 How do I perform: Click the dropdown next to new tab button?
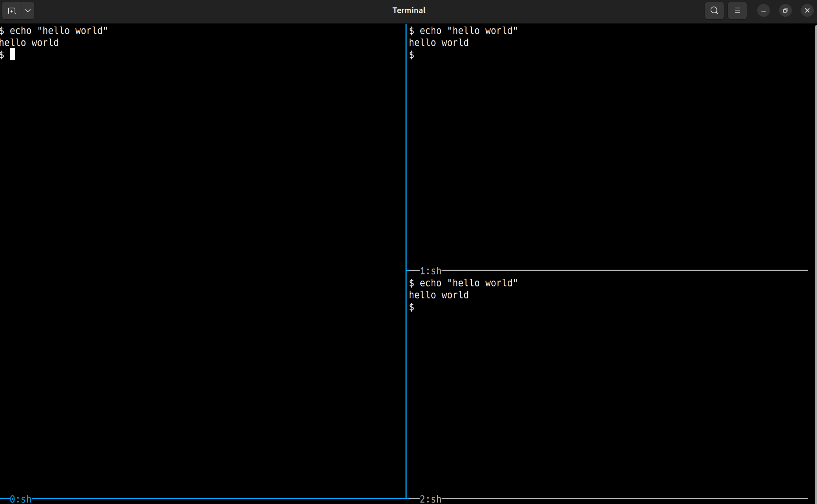28,10
